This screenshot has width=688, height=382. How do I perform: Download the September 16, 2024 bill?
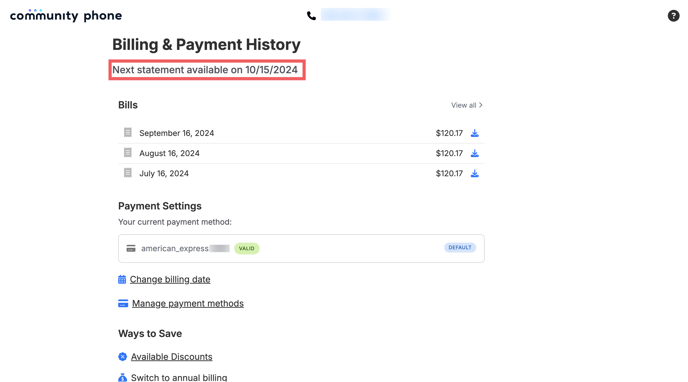click(475, 133)
